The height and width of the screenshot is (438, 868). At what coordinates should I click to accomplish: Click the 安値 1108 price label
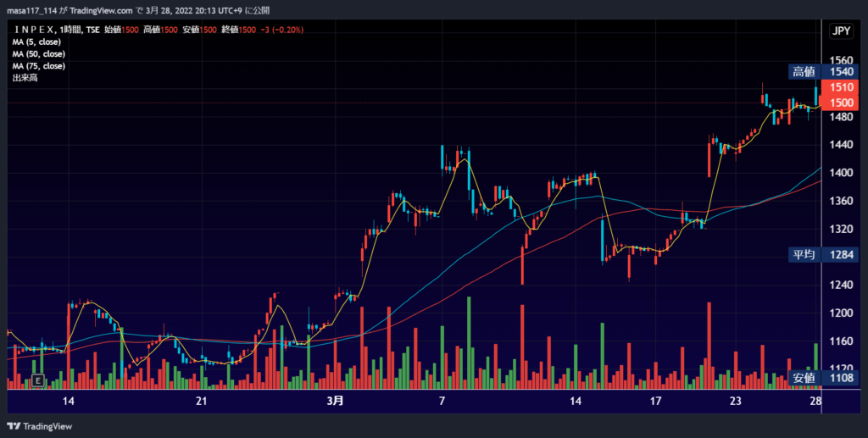point(823,378)
